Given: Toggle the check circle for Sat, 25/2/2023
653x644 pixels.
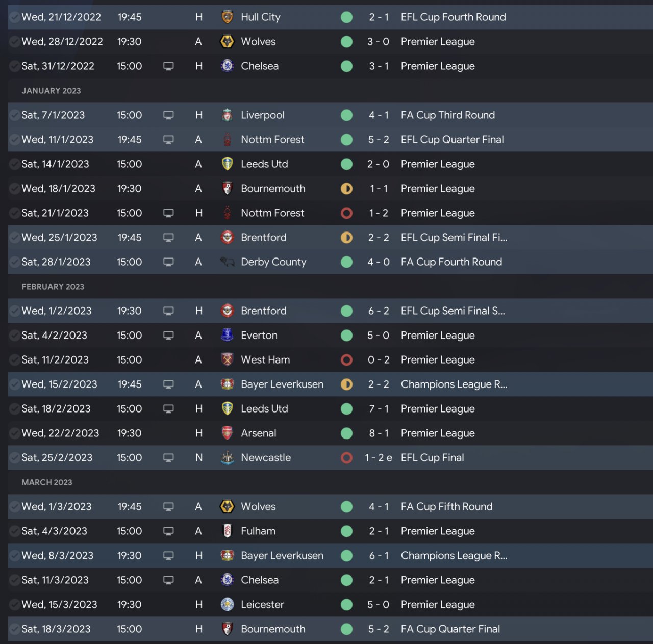Looking at the screenshot, I should coord(15,458).
